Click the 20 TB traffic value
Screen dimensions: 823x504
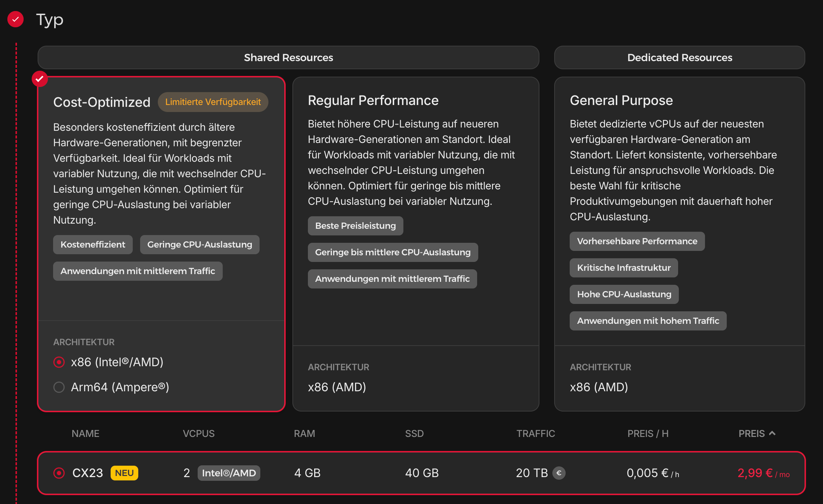[x=532, y=473]
